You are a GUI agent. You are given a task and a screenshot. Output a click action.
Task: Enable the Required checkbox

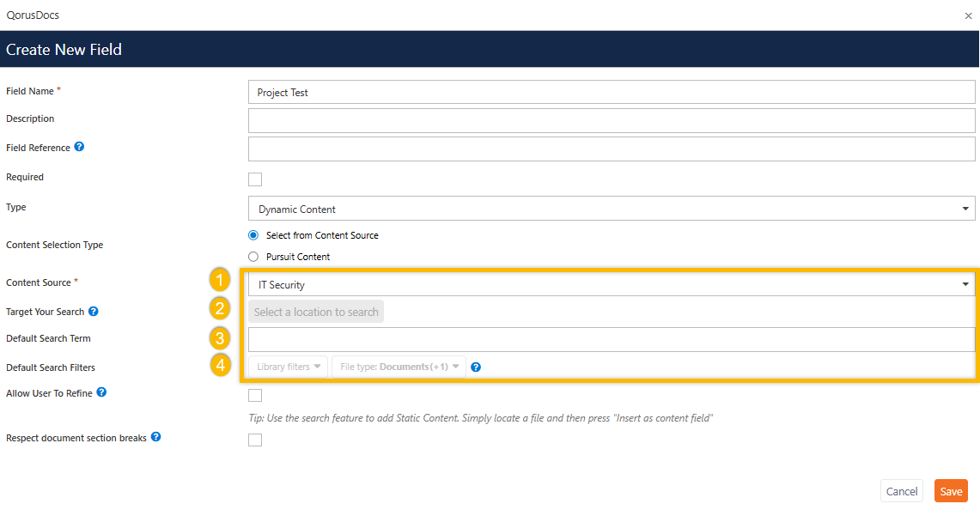[255, 179]
